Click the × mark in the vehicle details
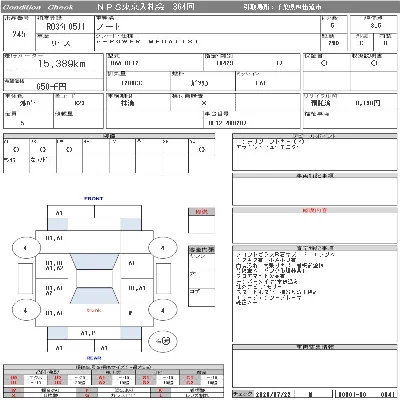Viewport: 400px width, 400px height. click(204, 103)
